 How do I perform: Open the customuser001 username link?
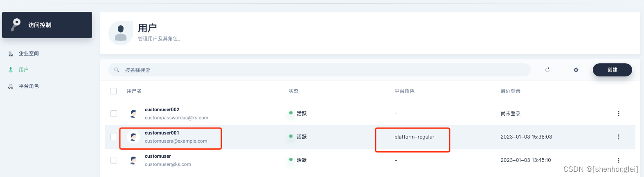[x=162, y=133]
